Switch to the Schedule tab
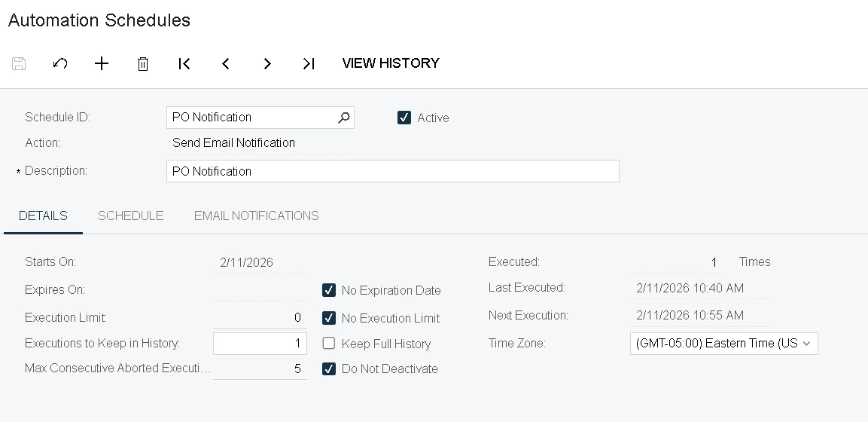 pyautogui.click(x=131, y=216)
